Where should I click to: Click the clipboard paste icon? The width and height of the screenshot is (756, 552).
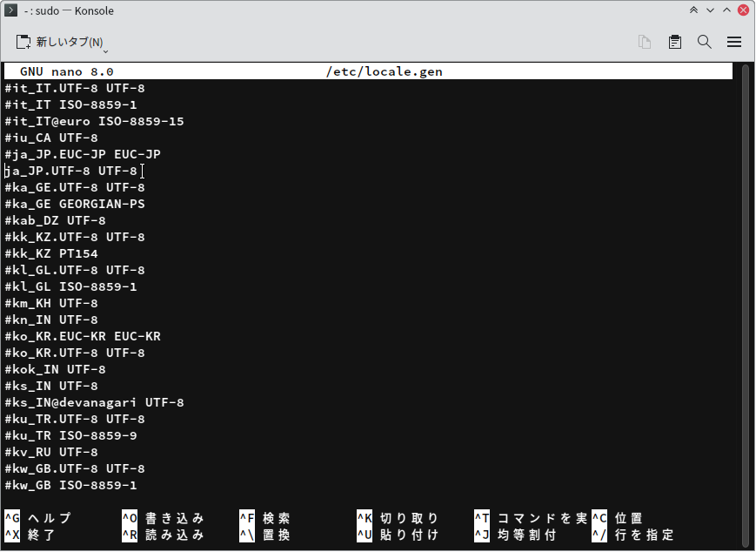tap(674, 42)
